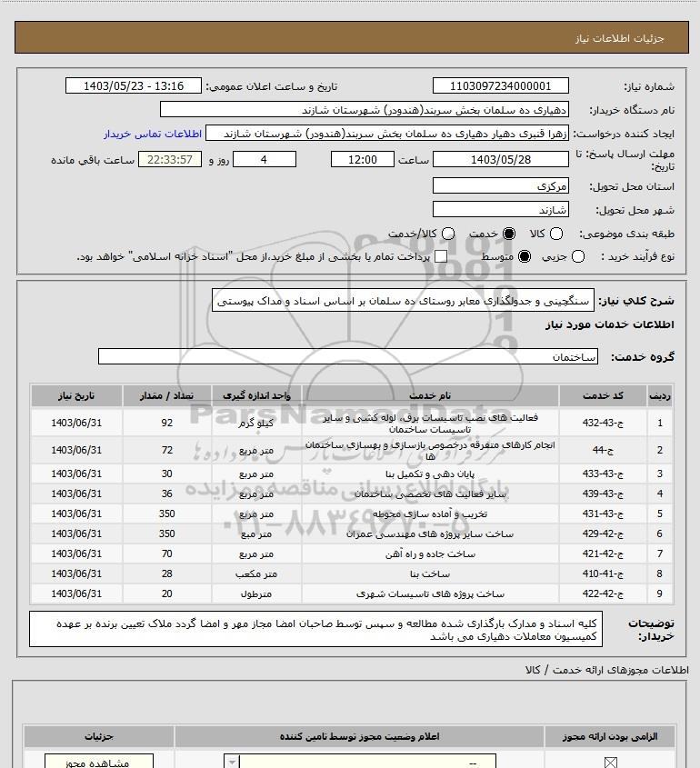Screen dimensions: 700x768
Task: Select the کالا/خدمت radio button
Action: [447, 234]
